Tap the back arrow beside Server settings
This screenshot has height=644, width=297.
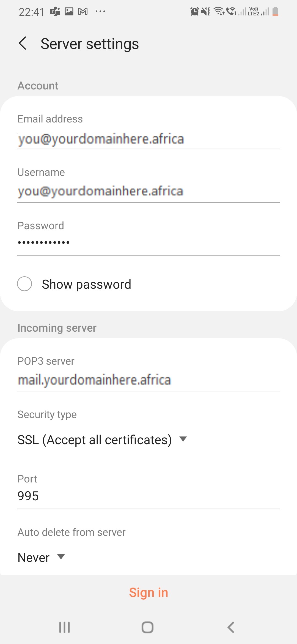click(23, 43)
